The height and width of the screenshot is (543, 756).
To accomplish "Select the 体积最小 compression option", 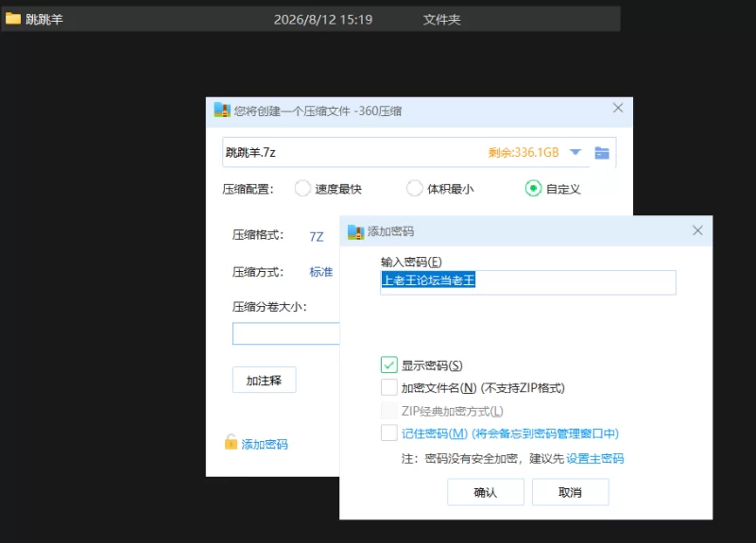I will (x=415, y=188).
